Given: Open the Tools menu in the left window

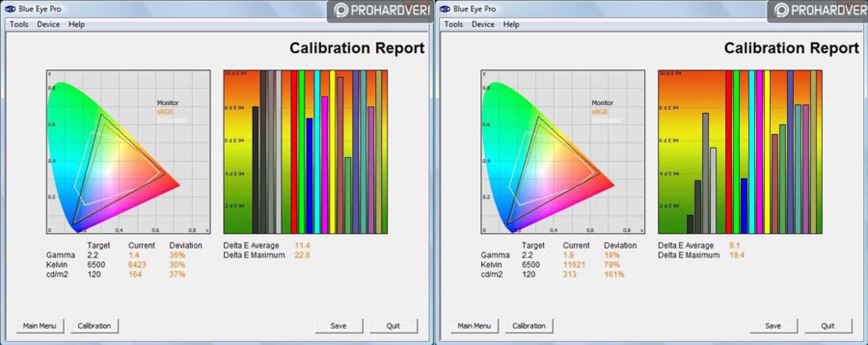Looking at the screenshot, I should click(19, 24).
